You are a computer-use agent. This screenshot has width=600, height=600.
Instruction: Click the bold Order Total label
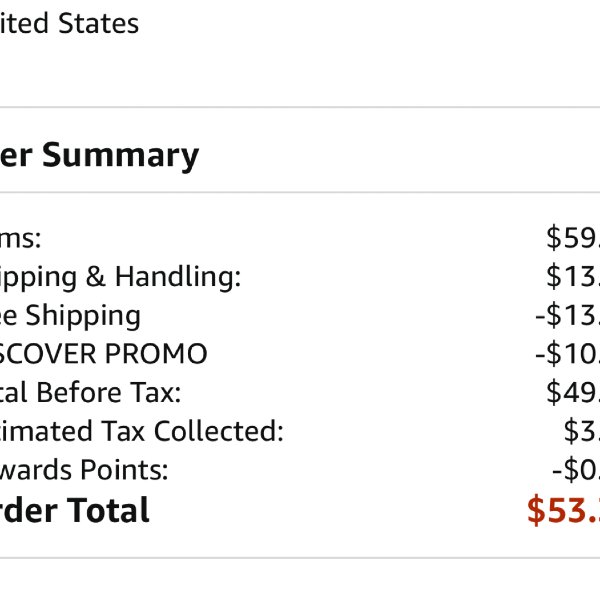75,510
